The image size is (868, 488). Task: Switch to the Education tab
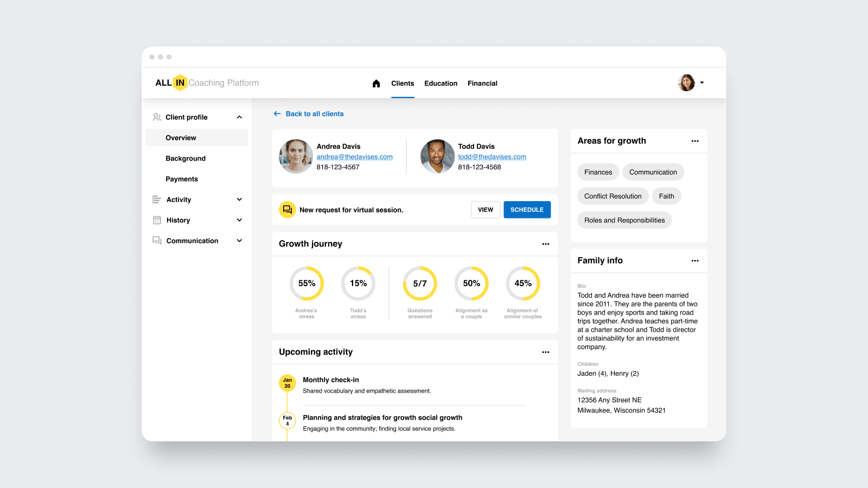click(441, 84)
